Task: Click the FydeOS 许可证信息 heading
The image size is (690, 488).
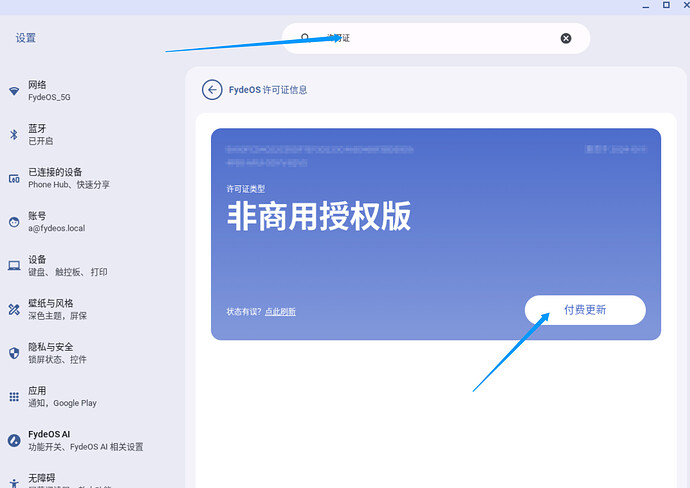Action: click(268, 90)
